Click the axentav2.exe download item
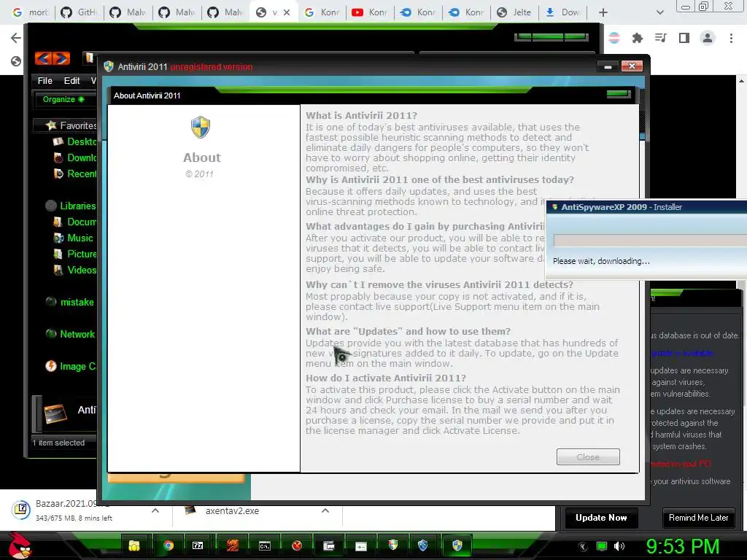Viewport: 747px width, 560px height. point(233,510)
